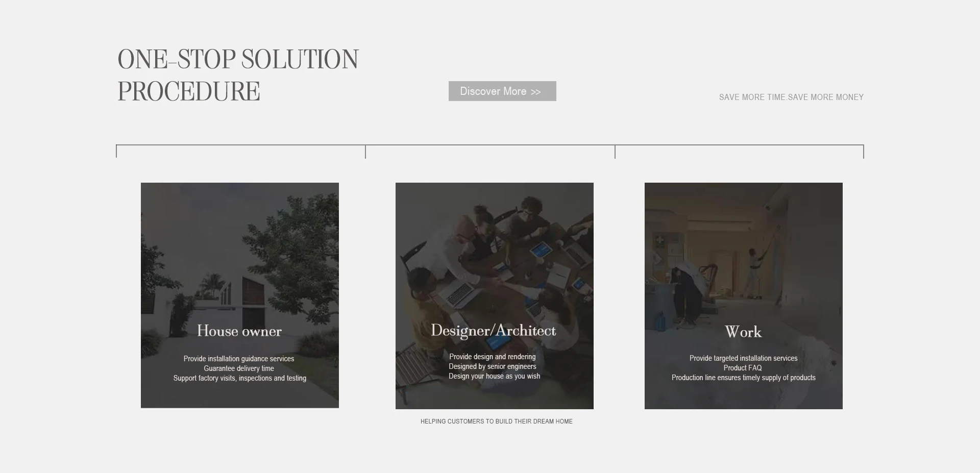Select the Work card heading
Viewport: 980px width, 473px height.
point(743,332)
